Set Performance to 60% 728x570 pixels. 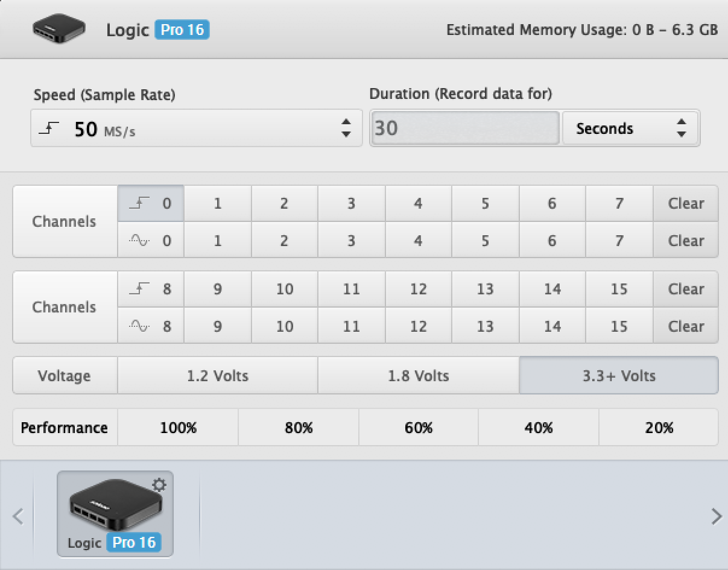(x=419, y=428)
